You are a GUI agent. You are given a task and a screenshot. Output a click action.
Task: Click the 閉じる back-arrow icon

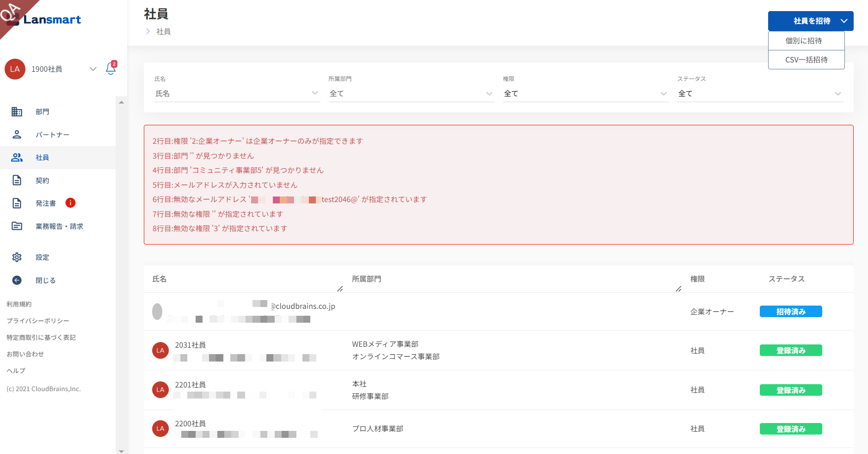[17, 280]
